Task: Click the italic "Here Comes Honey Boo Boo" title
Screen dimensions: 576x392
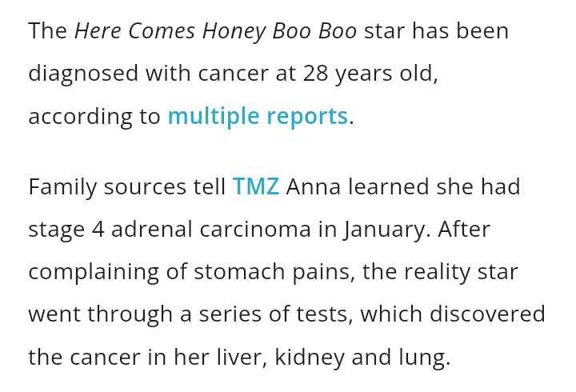Action: click(216, 32)
